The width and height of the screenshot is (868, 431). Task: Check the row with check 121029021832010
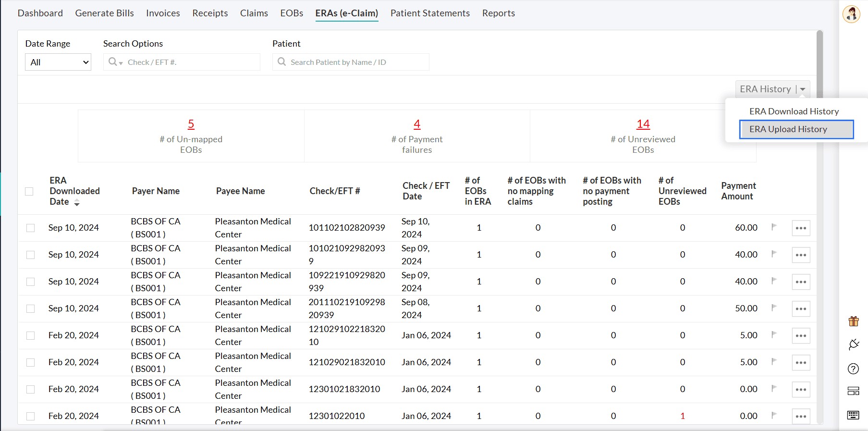(x=31, y=362)
